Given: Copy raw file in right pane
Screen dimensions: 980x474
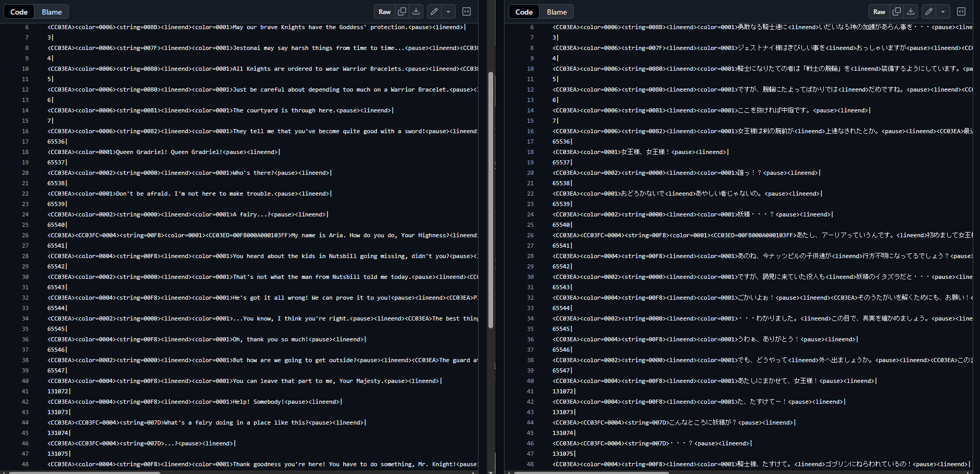Looking at the screenshot, I should tap(897, 11).
